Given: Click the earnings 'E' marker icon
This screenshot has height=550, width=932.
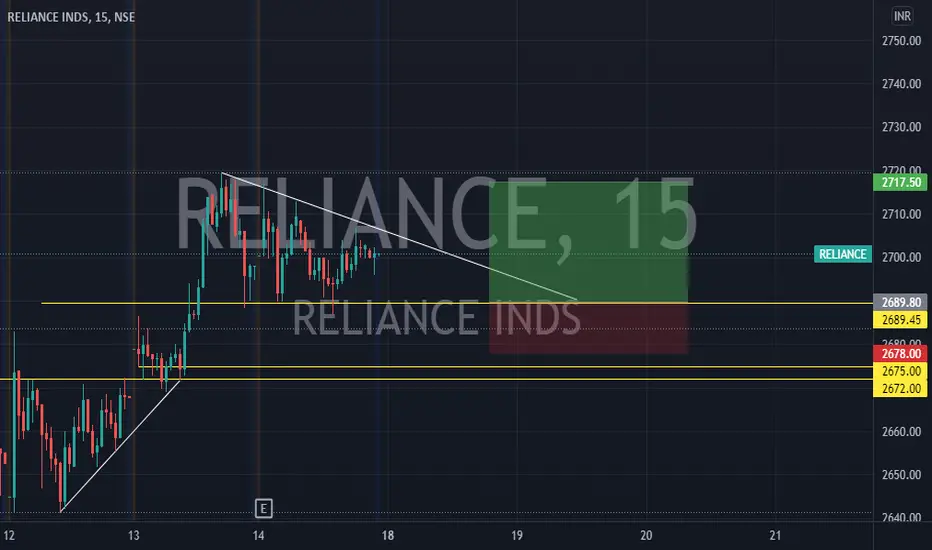Looking at the screenshot, I should tap(263, 508).
